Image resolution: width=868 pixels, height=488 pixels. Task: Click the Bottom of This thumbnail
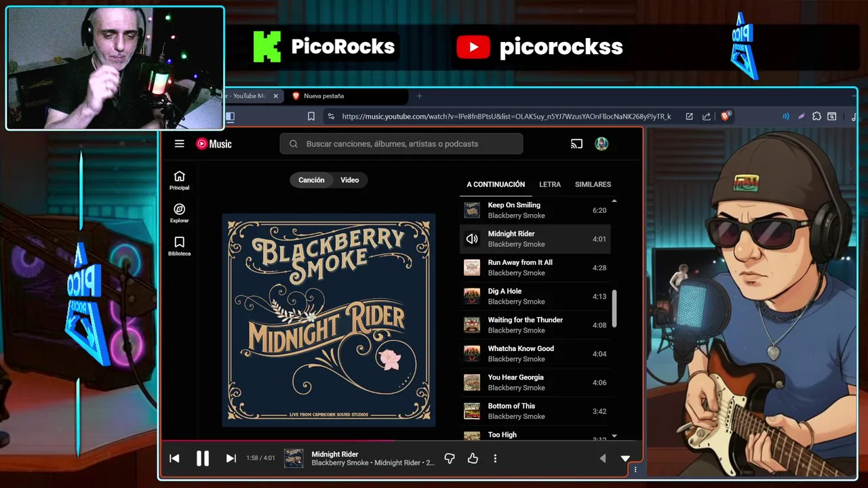[472, 411]
